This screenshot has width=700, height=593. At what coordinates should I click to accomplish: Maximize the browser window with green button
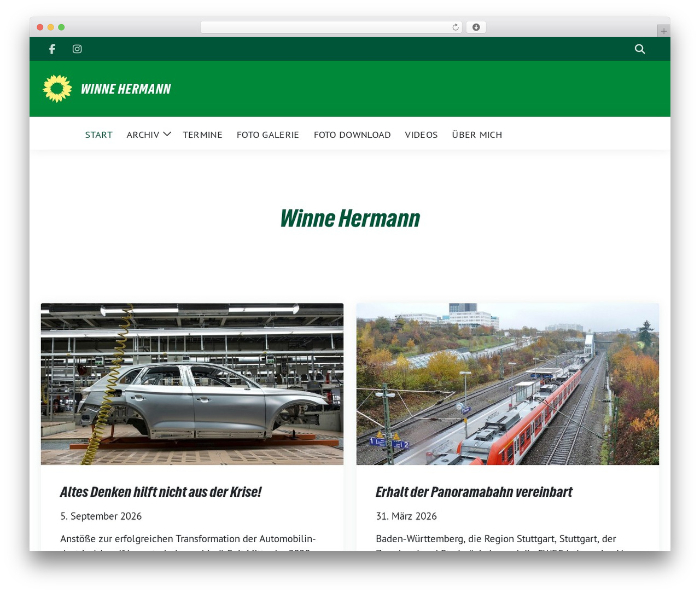pyautogui.click(x=61, y=27)
